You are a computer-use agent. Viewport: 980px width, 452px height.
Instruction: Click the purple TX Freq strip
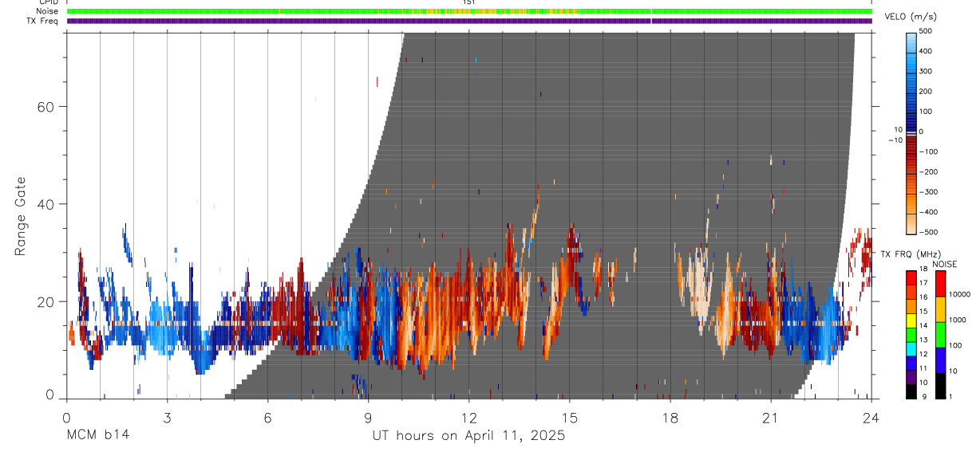[x=469, y=21]
